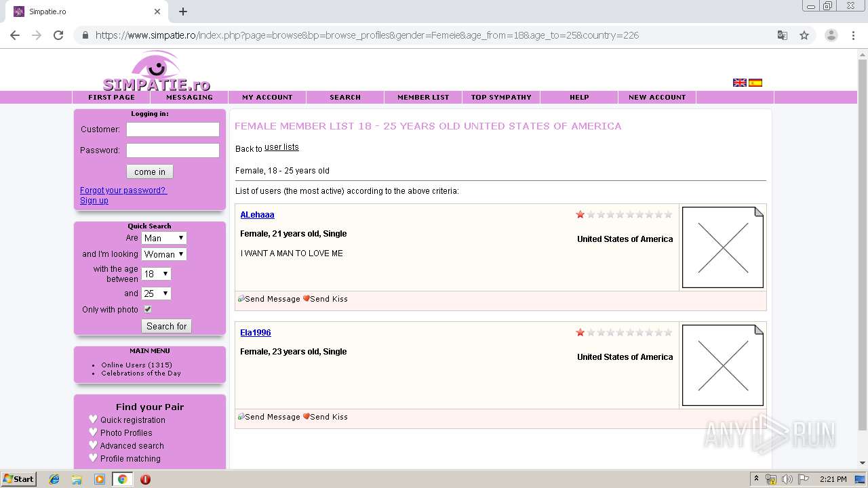The image size is (868, 488).
Task: Open File Explorer from taskbar
Action: pos(77,479)
